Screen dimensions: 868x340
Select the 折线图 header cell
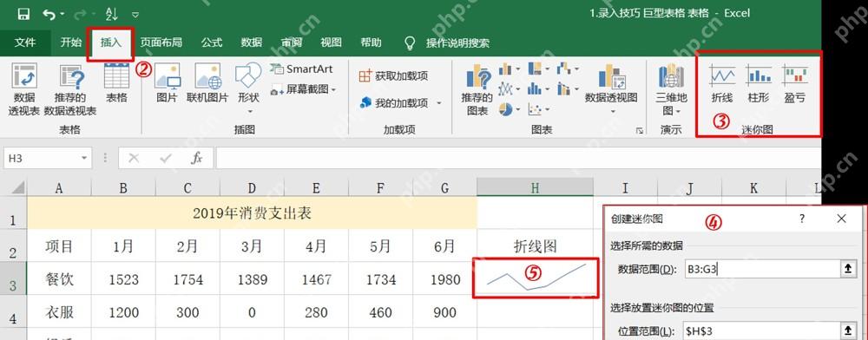tap(535, 246)
